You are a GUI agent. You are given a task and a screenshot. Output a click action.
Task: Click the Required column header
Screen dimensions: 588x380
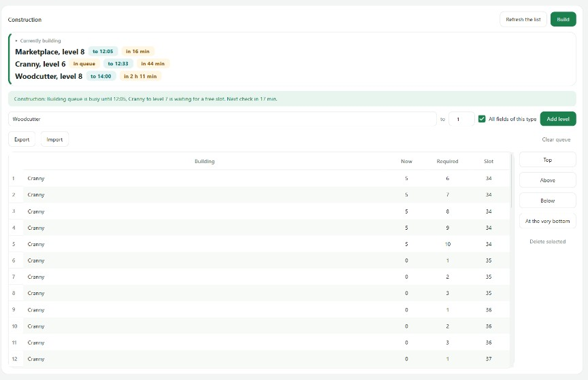tap(447, 162)
